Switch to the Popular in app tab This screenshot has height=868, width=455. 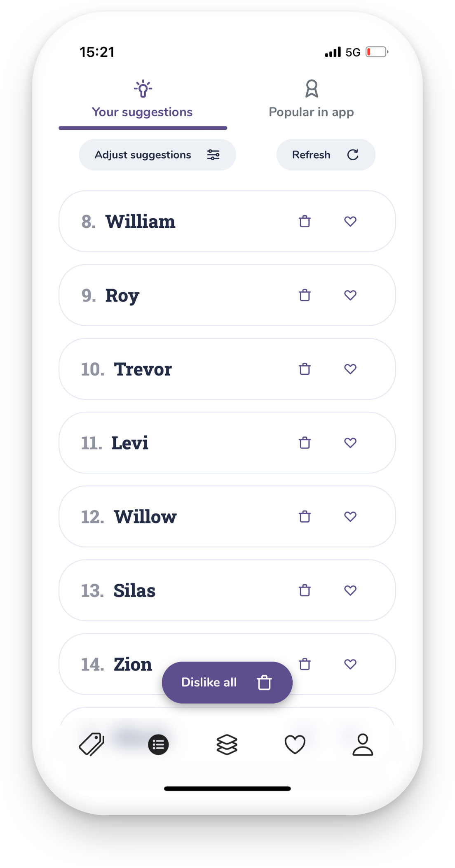311,101
